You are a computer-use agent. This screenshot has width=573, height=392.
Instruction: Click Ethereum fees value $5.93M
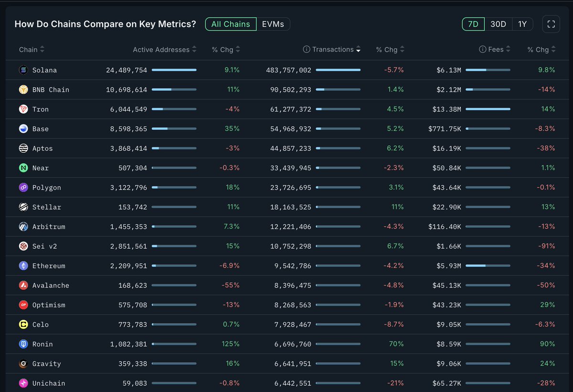pyautogui.click(x=449, y=266)
